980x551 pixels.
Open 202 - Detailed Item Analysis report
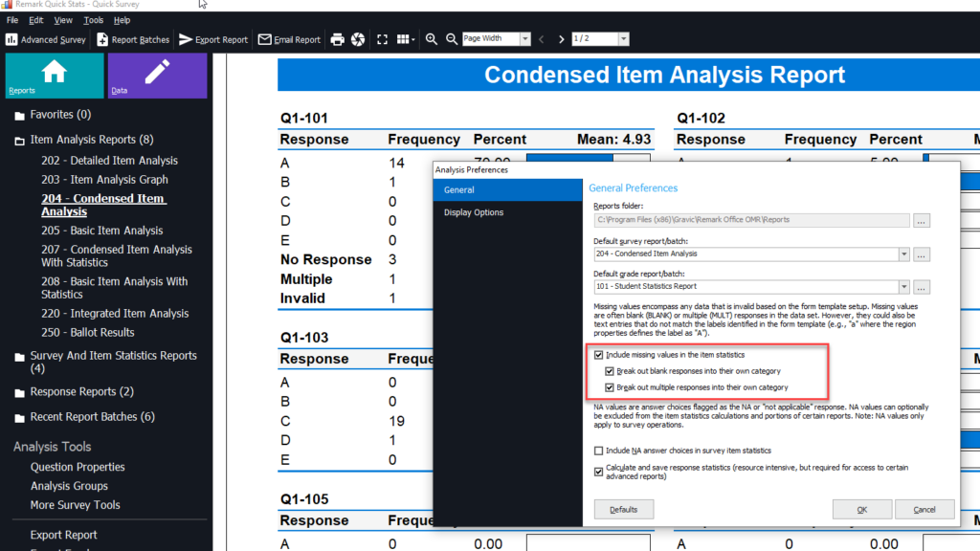pos(109,161)
